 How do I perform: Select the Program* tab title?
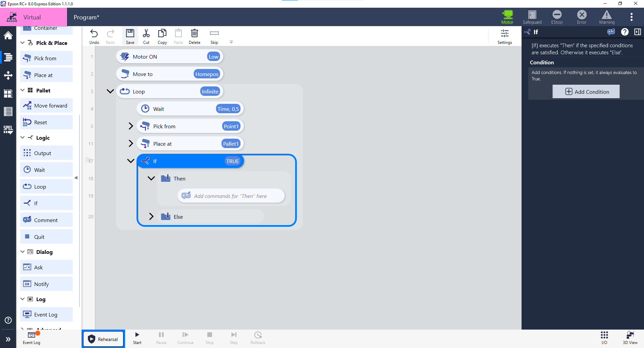[87, 17]
